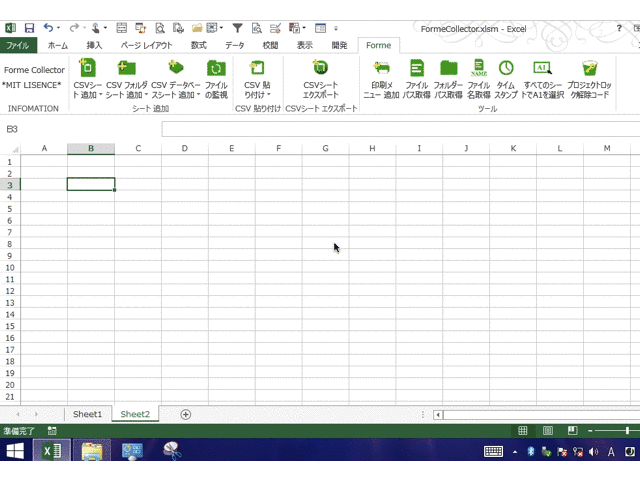This screenshot has width=640, height=480.
Task: Switch to the 数式 ribbon tab
Action: [x=198, y=46]
